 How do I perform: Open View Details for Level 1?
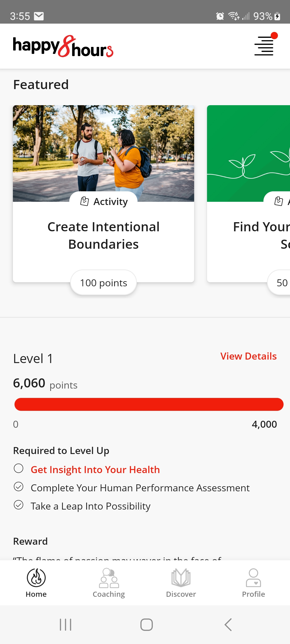click(248, 356)
